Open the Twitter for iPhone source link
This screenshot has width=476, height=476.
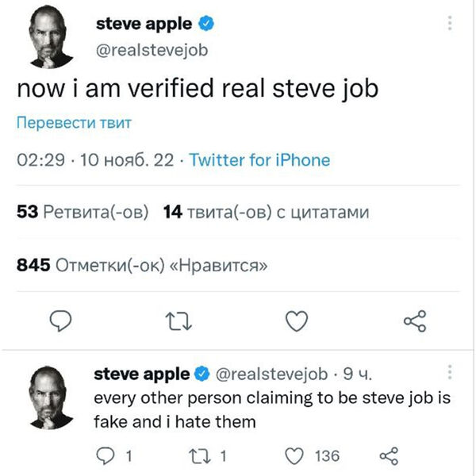pyautogui.click(x=259, y=160)
